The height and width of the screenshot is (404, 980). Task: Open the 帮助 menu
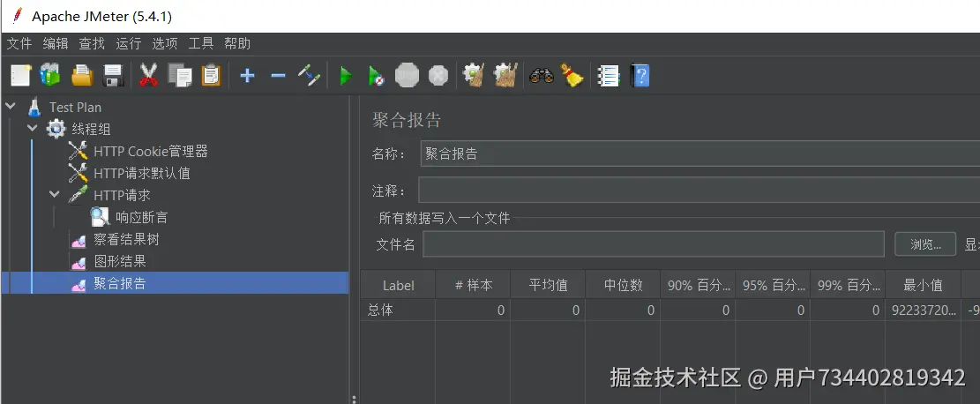(x=237, y=43)
